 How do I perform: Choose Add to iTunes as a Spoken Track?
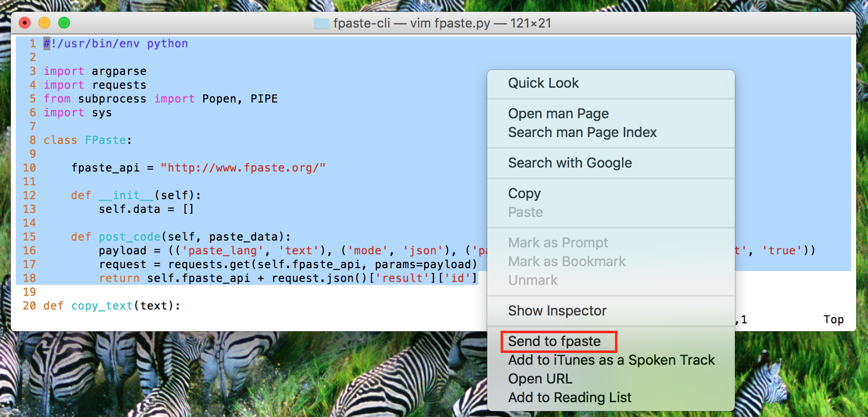tap(612, 360)
